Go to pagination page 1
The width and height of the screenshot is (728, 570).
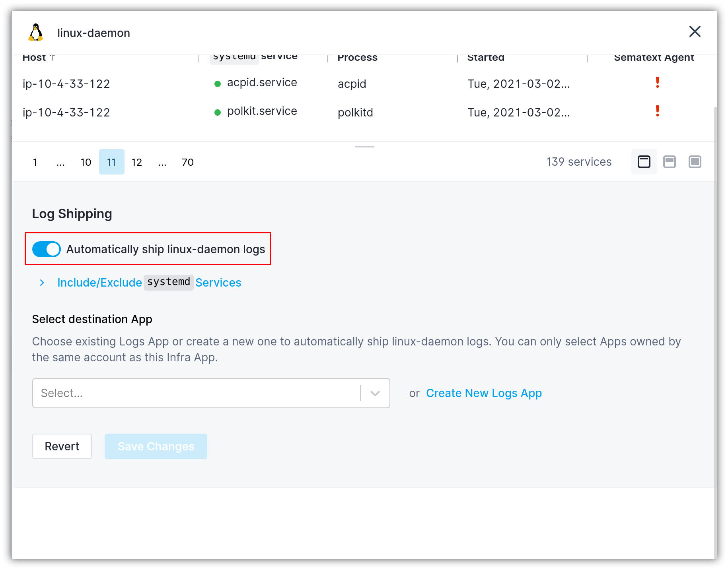35,162
